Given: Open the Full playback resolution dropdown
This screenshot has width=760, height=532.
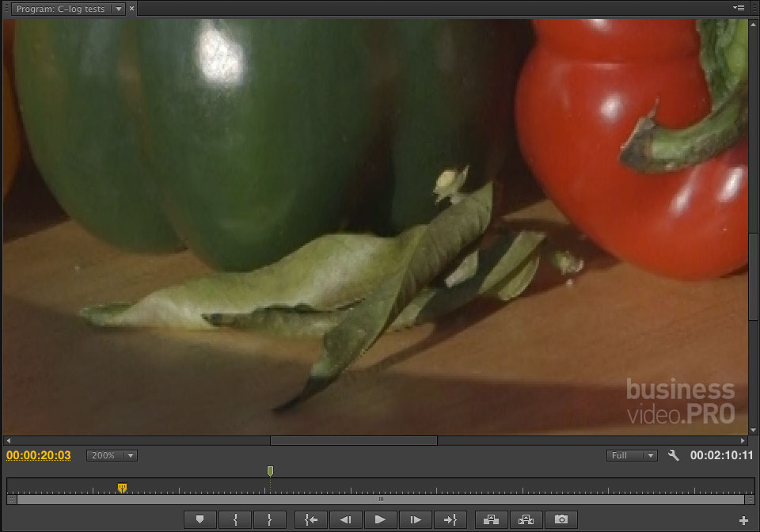Looking at the screenshot, I should click(632, 455).
